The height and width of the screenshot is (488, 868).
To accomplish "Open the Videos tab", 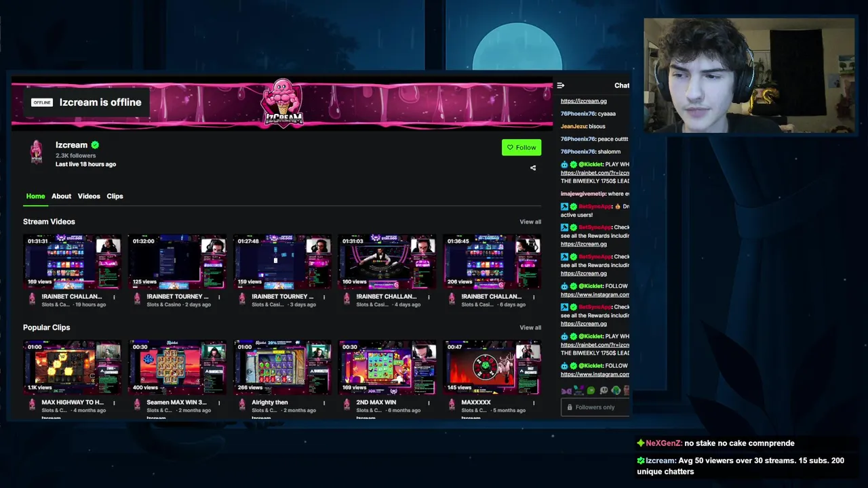I will 89,196.
